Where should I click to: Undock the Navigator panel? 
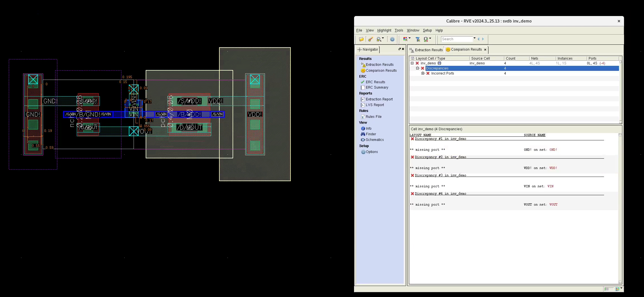tap(399, 49)
